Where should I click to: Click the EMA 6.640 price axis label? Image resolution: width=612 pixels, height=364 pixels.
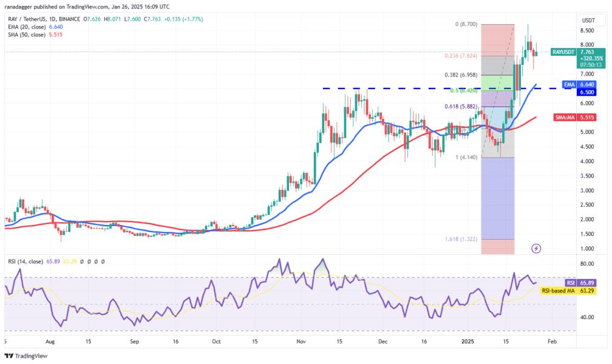coord(579,84)
